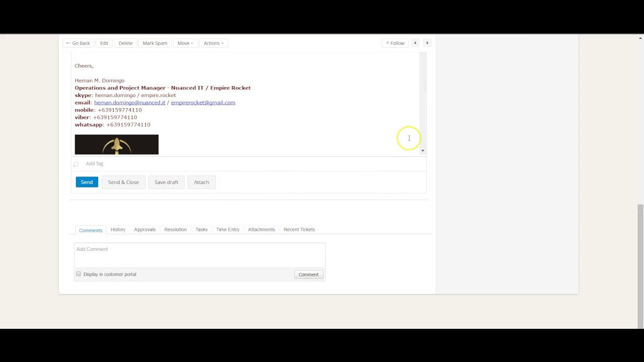The image size is (644, 362).
Task: Open the Time Entry tab
Action: [x=227, y=230]
